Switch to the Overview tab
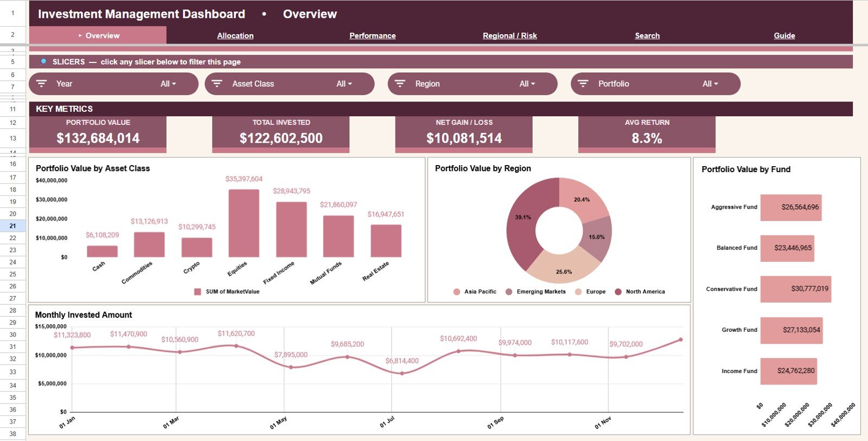The height and width of the screenshot is (441, 868). tap(98, 35)
